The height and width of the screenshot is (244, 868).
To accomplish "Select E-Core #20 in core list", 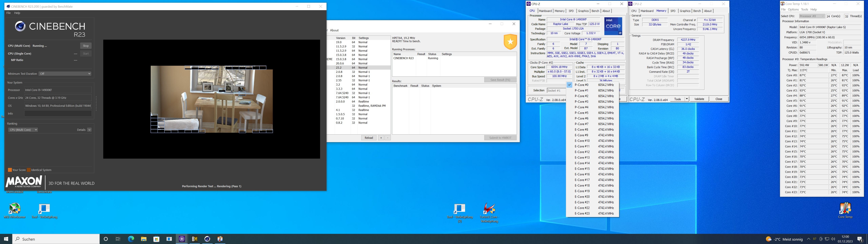I will pos(593,197).
